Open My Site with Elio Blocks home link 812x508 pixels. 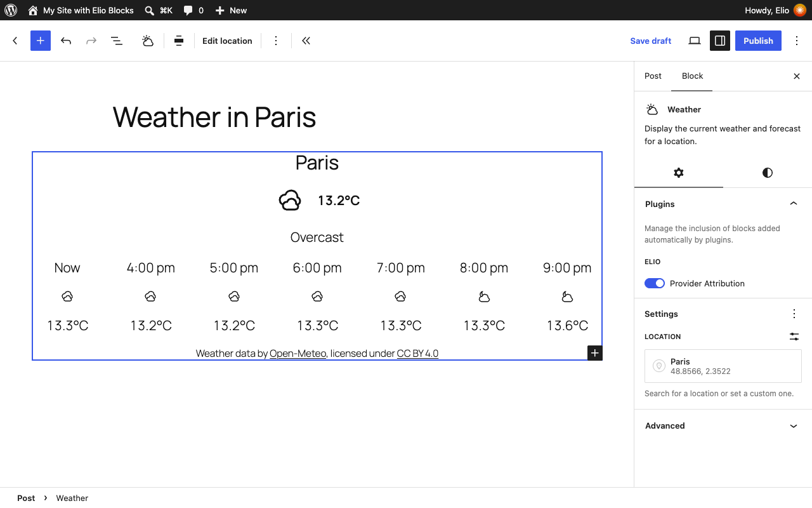tap(81, 10)
